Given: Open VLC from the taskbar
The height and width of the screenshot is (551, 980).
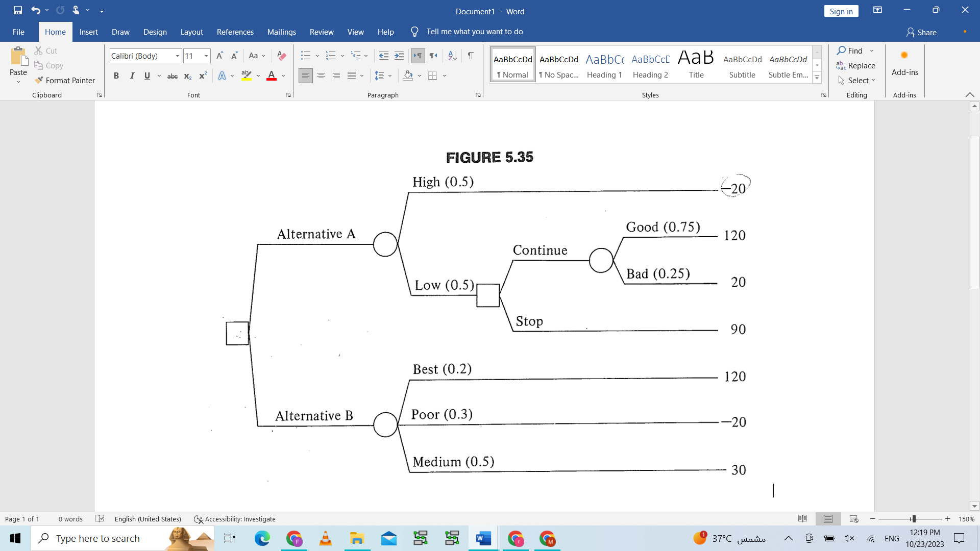Looking at the screenshot, I should [x=325, y=538].
